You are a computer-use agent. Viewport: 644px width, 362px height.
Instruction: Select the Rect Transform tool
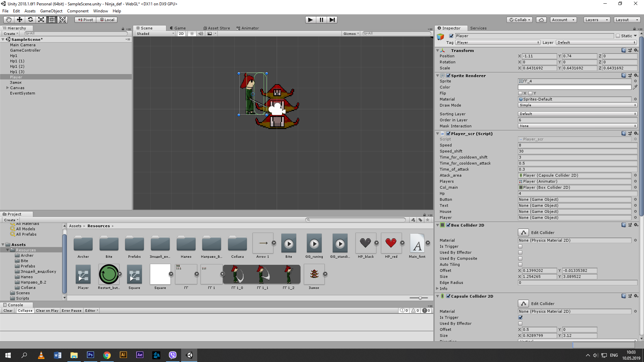(52, 20)
